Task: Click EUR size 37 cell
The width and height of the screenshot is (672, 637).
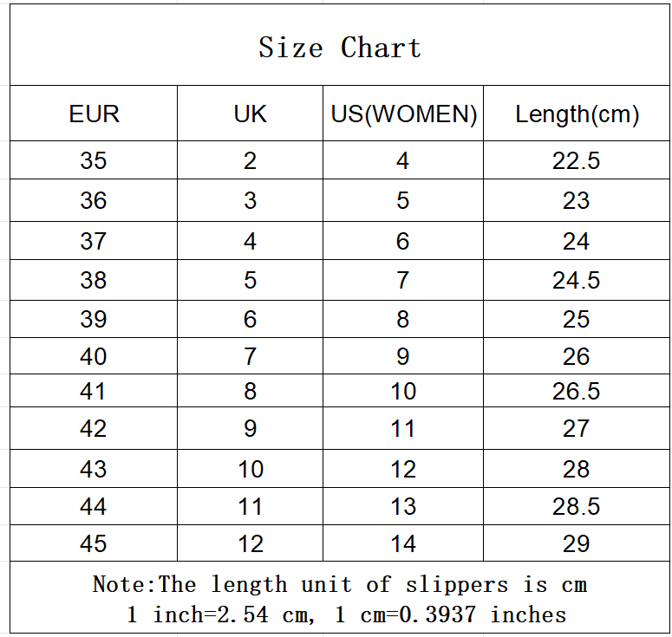Action: pos(94,241)
